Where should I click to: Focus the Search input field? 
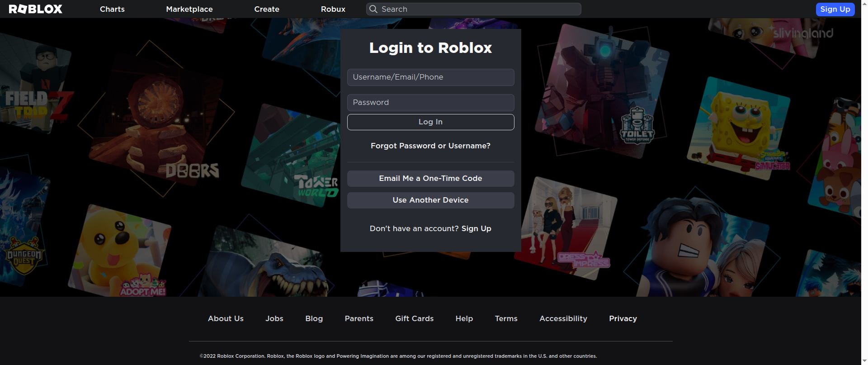point(474,9)
